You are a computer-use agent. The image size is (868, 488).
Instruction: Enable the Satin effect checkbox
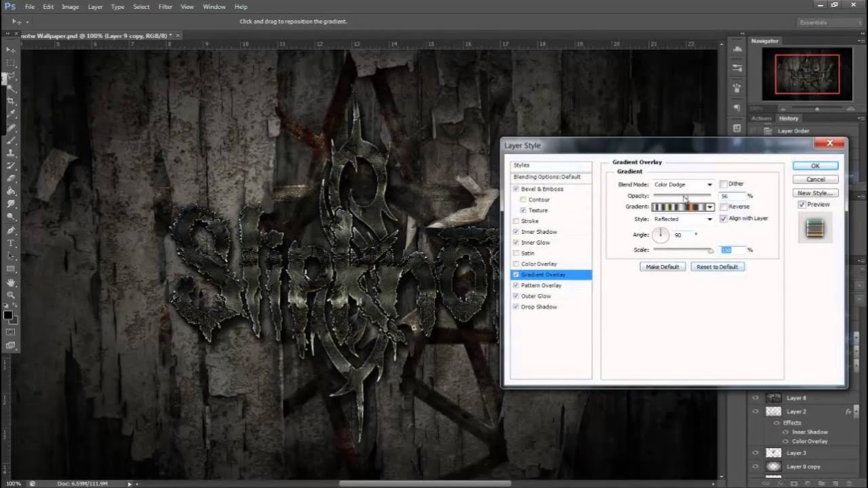point(517,253)
